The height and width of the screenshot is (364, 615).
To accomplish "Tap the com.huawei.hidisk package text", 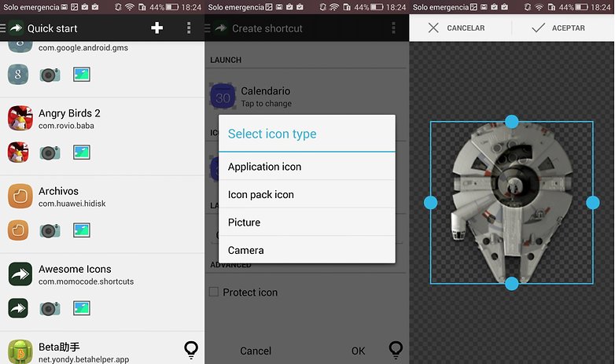I will [72, 204].
